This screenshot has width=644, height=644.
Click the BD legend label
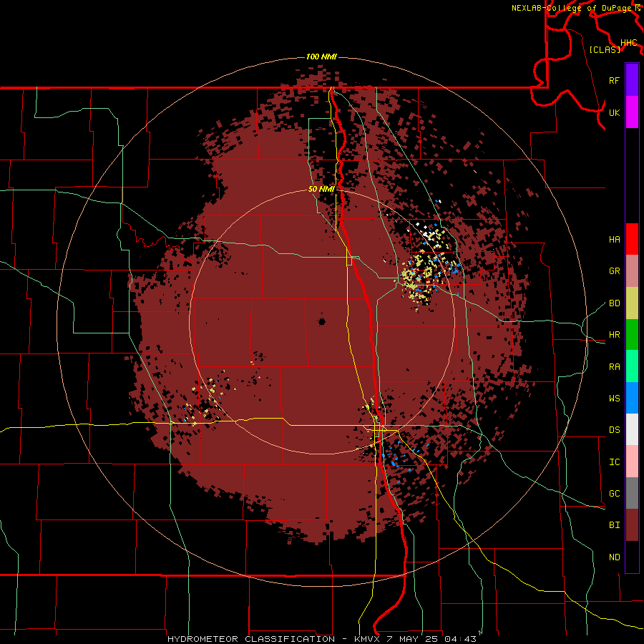614,303
